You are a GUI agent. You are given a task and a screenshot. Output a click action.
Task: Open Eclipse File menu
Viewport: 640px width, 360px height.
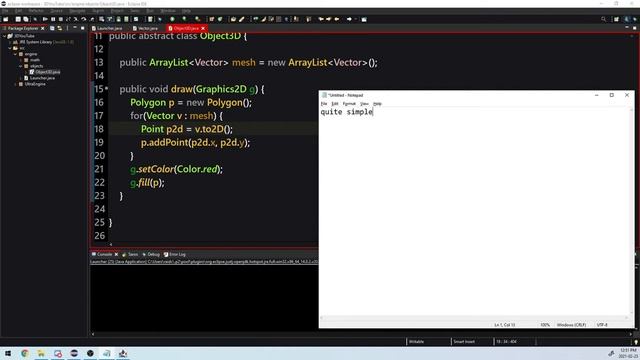(x=5, y=11)
